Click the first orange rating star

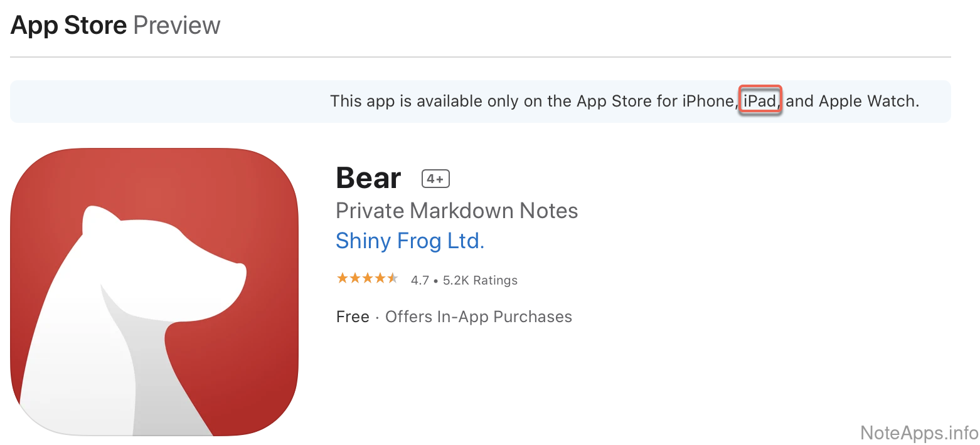[343, 278]
